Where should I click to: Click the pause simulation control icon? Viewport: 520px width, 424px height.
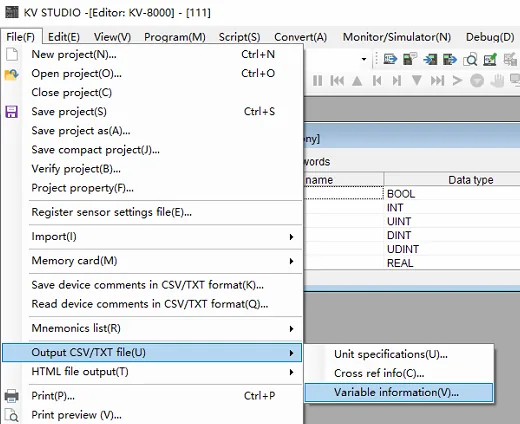tap(317, 81)
